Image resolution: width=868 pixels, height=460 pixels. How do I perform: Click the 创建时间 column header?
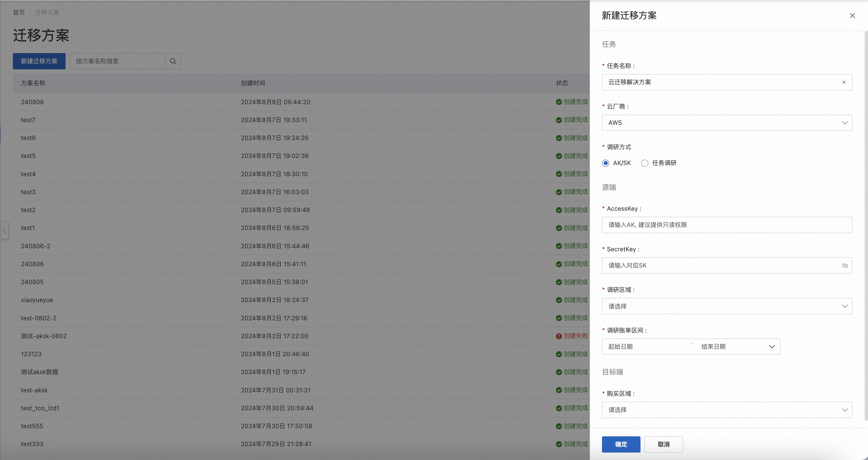253,83
